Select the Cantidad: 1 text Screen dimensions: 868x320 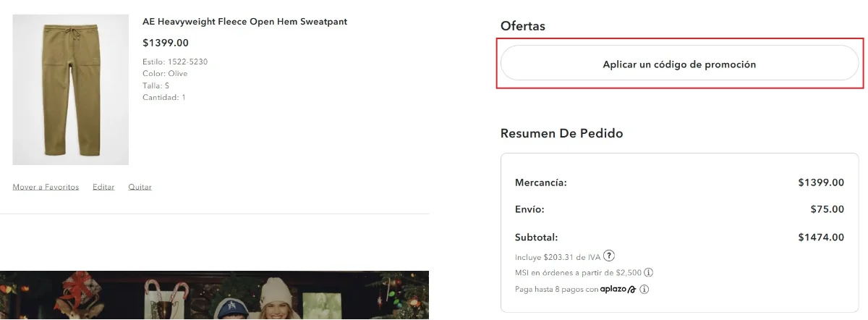click(x=164, y=97)
